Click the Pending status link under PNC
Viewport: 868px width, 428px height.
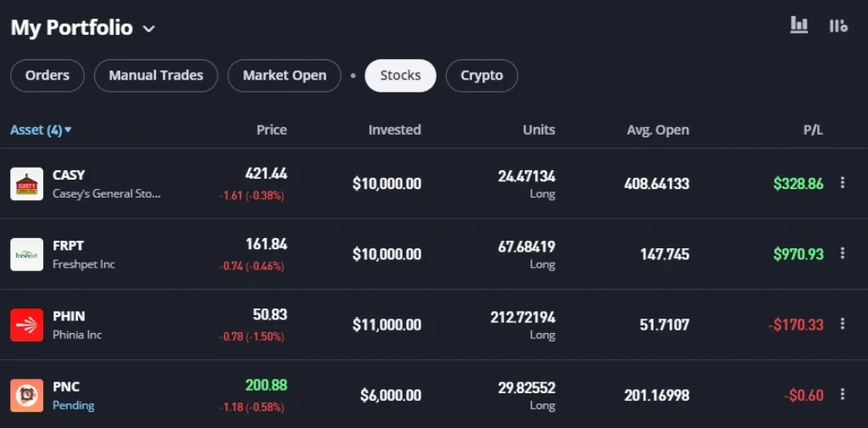(73, 405)
